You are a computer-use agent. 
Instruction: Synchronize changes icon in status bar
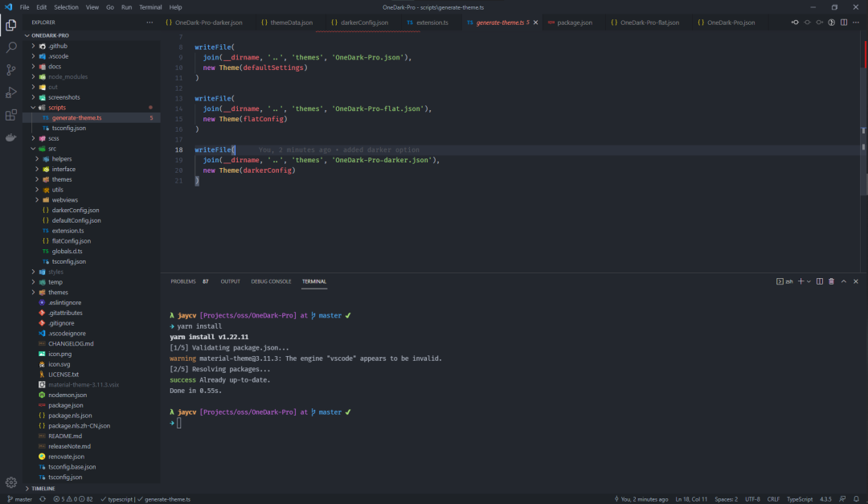[43, 499]
